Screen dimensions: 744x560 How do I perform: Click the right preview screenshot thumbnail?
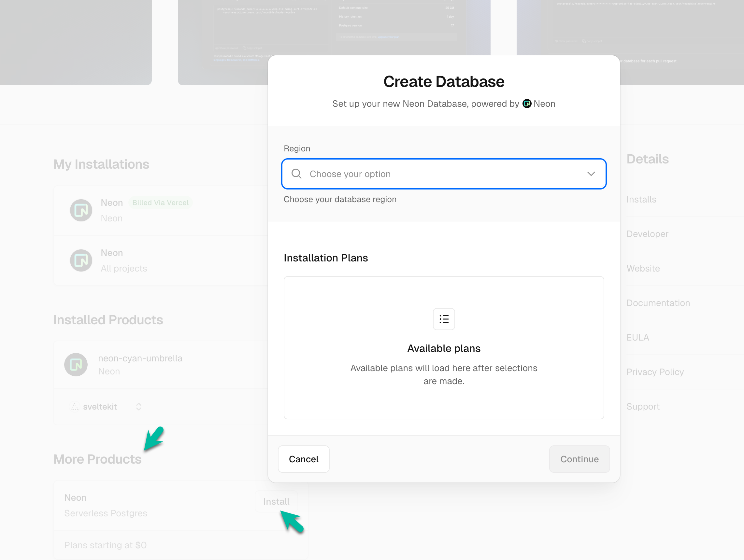pos(630,42)
